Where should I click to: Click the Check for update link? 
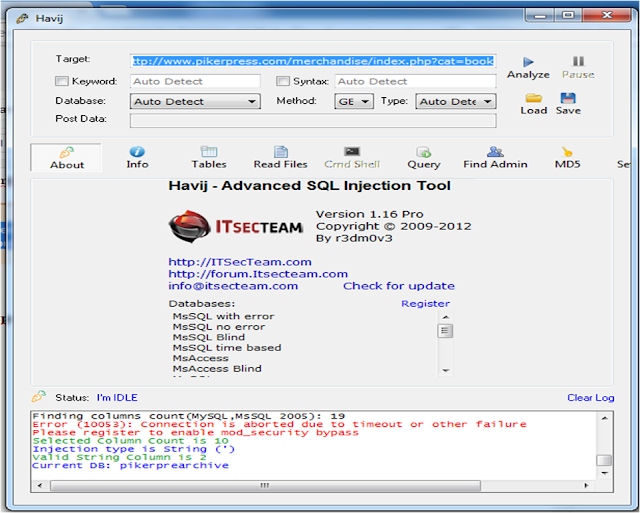[x=399, y=286]
